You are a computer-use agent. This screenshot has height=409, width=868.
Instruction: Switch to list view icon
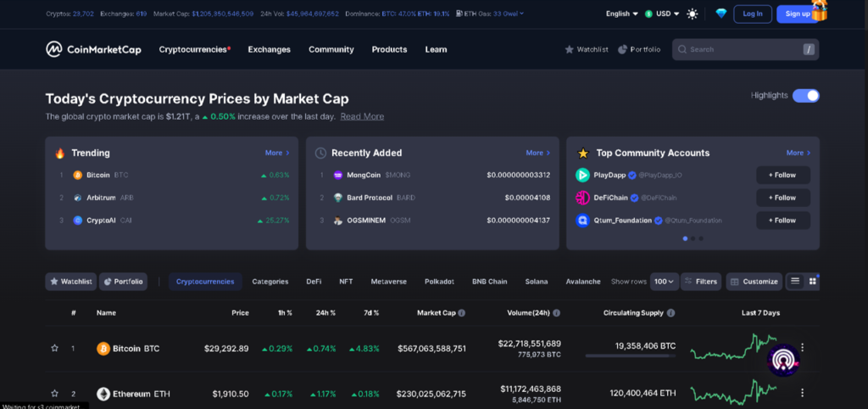click(795, 281)
